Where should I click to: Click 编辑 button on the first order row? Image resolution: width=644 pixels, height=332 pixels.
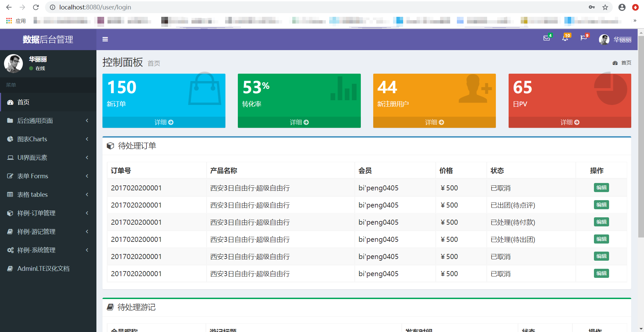pos(601,188)
